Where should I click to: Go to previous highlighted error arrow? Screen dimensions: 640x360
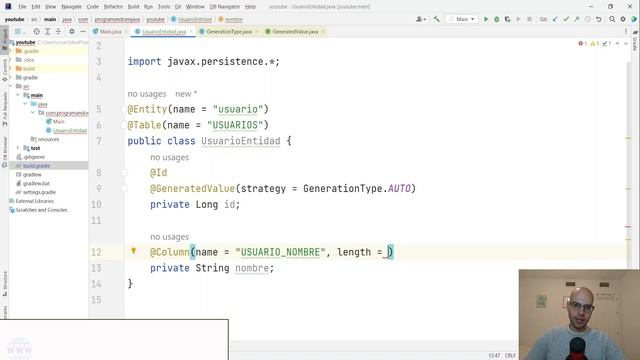click(618, 44)
